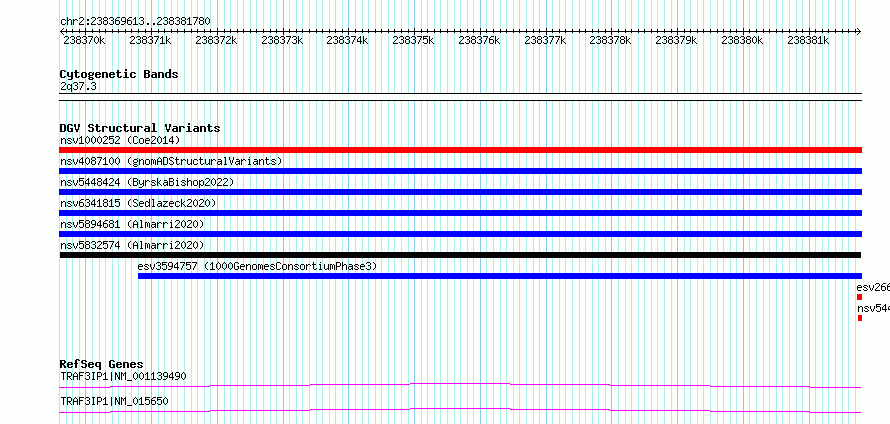Image resolution: width=890 pixels, height=424 pixels.
Task: Click the blue esv3594757 variant bar
Action: [499, 276]
